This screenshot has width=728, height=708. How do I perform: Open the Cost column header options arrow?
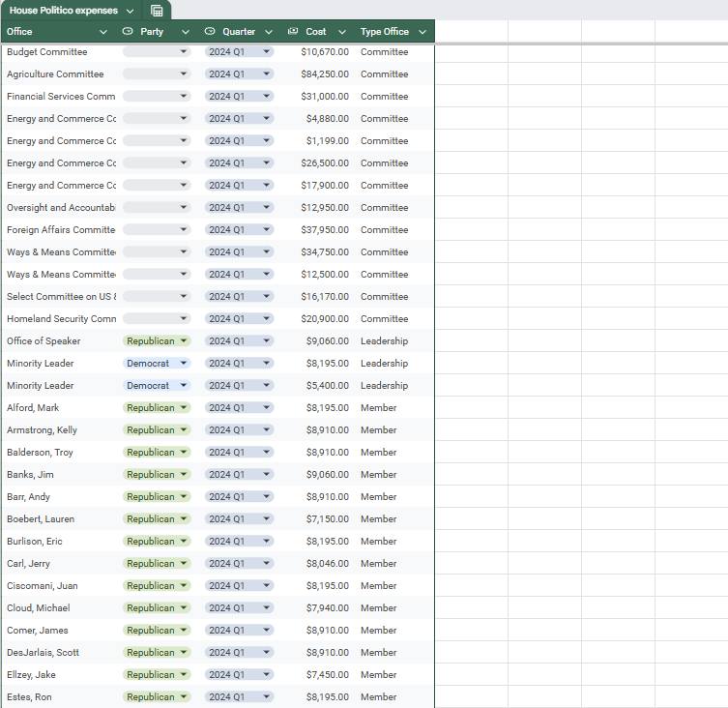(x=341, y=32)
